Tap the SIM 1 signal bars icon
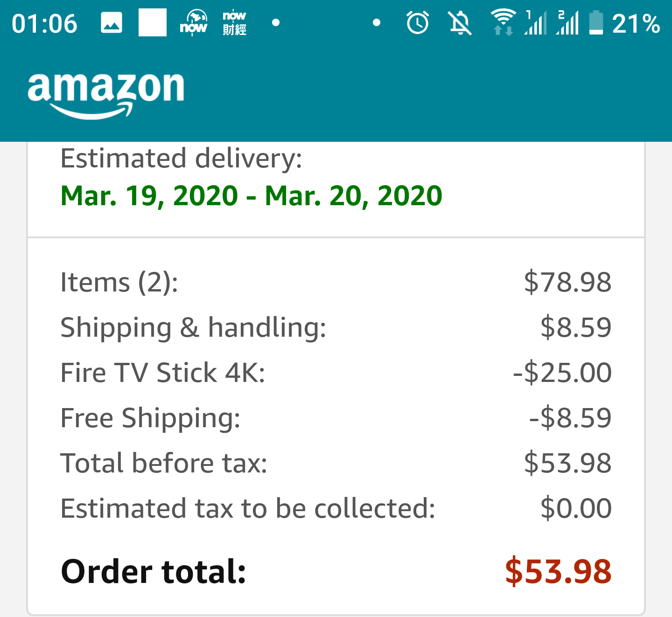Image resolution: width=672 pixels, height=617 pixels. [536, 23]
